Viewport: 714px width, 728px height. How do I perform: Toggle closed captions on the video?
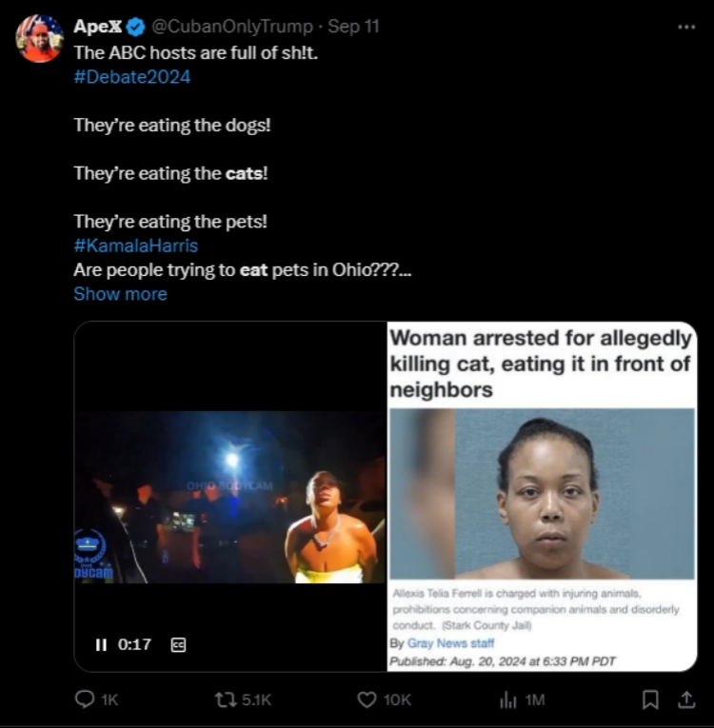[x=177, y=644]
